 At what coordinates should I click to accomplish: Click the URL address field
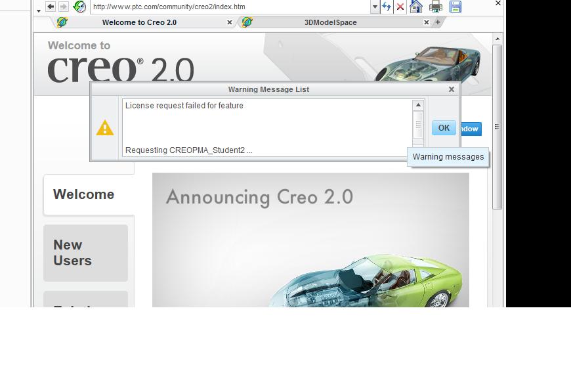tap(230, 7)
